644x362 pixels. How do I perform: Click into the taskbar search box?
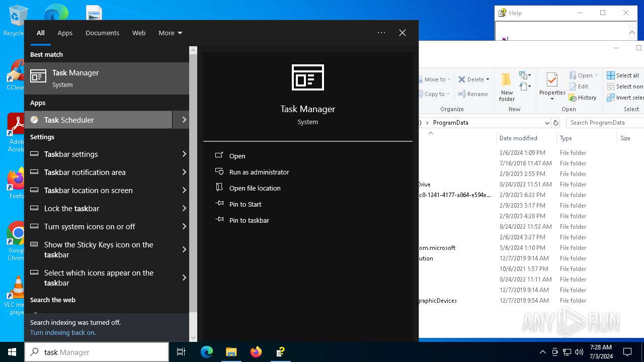pos(97,352)
